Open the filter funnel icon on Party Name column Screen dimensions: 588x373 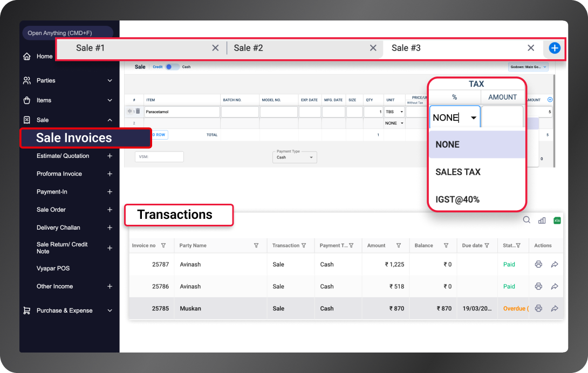click(256, 245)
